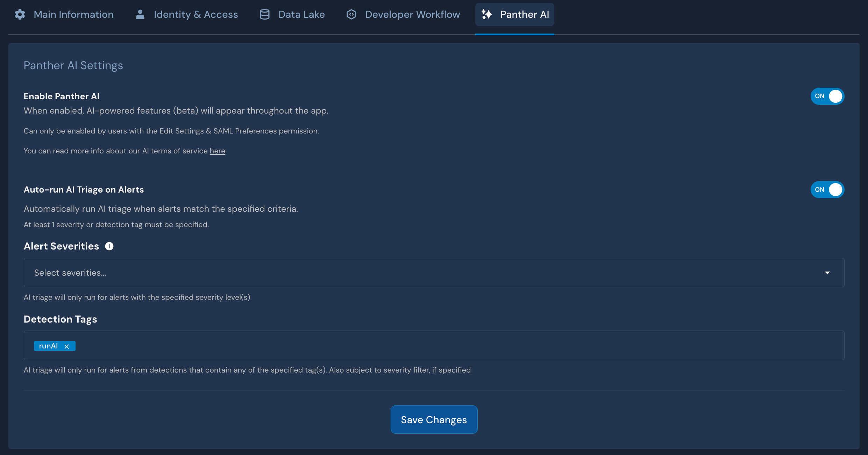Click the severities dropdown arrow
The height and width of the screenshot is (455, 868).
tap(827, 273)
